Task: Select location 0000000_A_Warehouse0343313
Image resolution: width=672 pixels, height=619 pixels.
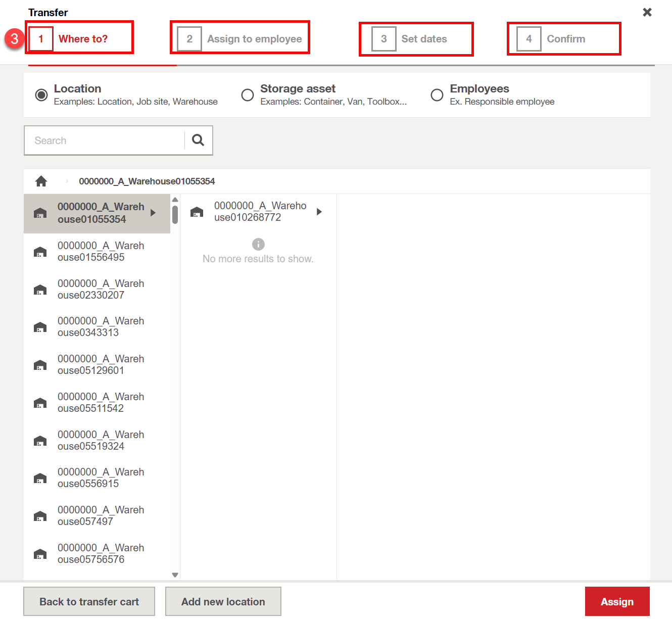Action: coord(97,327)
